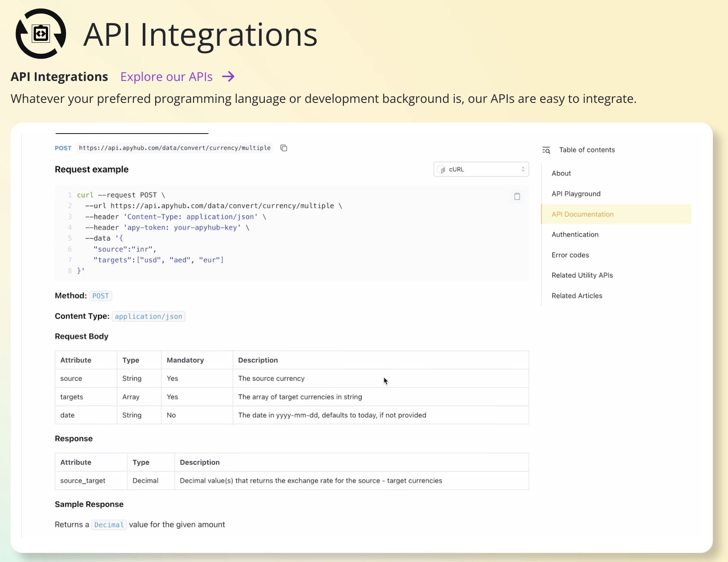
Task: Open Related Articles section
Action: 577,296
